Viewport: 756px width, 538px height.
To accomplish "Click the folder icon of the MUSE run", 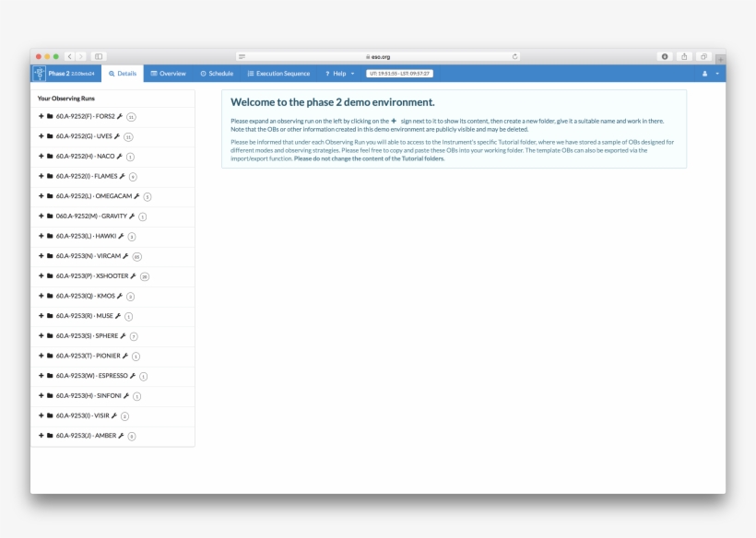I will (x=49, y=316).
